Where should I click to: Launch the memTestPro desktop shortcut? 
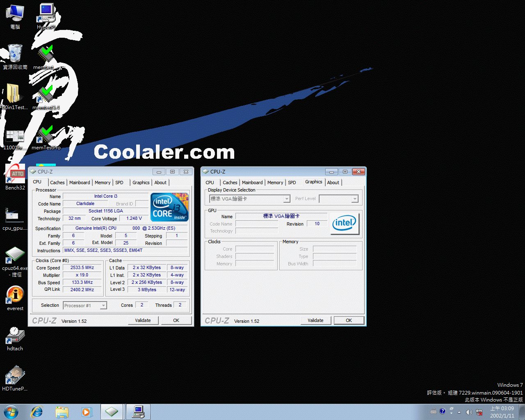pyautogui.click(x=46, y=137)
